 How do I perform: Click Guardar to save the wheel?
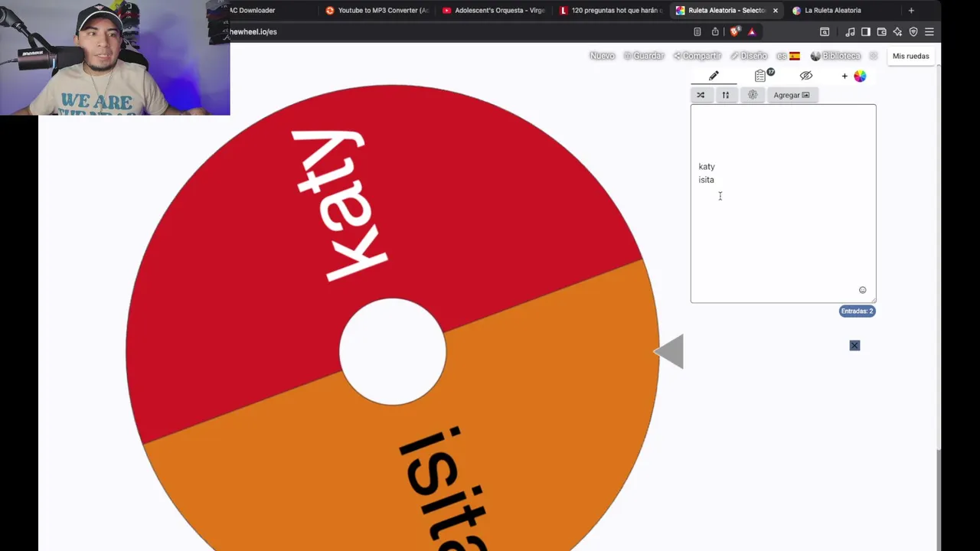(644, 56)
